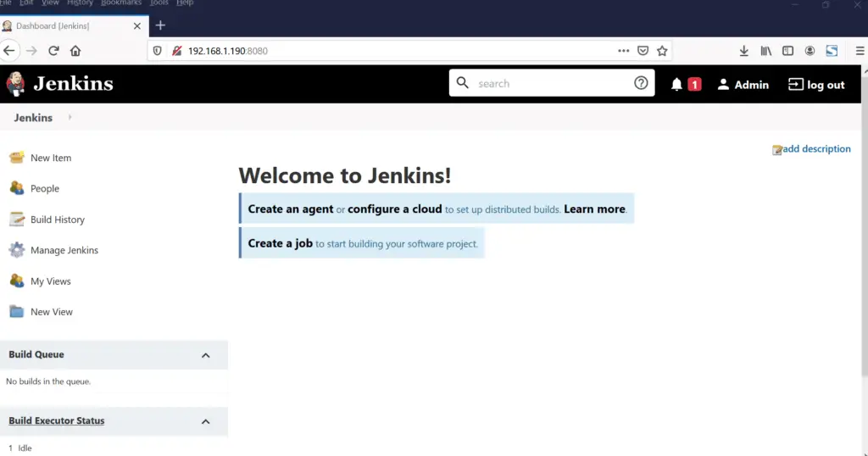Click inside the Jenkins search field
The image size is (868, 456).
pos(551,83)
